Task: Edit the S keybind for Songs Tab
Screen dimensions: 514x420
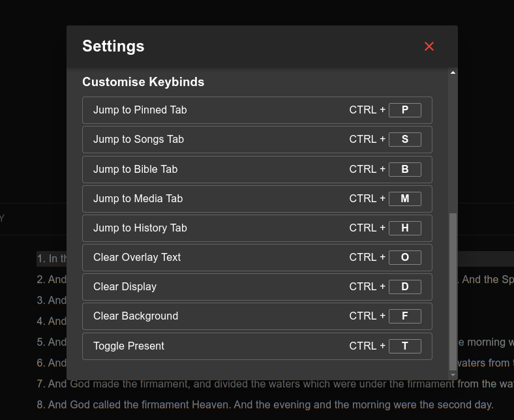Action: (404, 140)
